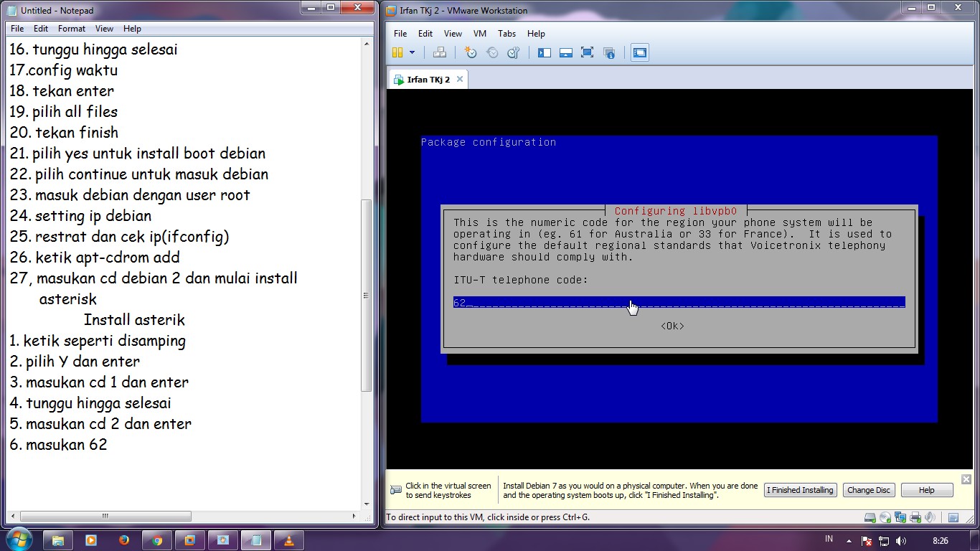This screenshot has width=980, height=551.
Task: Open the VM menu
Action: coord(480,34)
